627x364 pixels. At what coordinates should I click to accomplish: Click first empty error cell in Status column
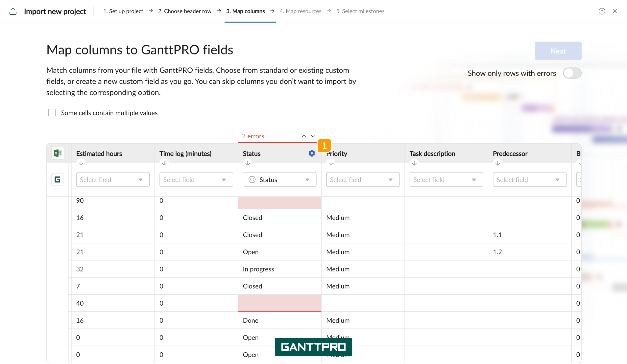(280, 203)
